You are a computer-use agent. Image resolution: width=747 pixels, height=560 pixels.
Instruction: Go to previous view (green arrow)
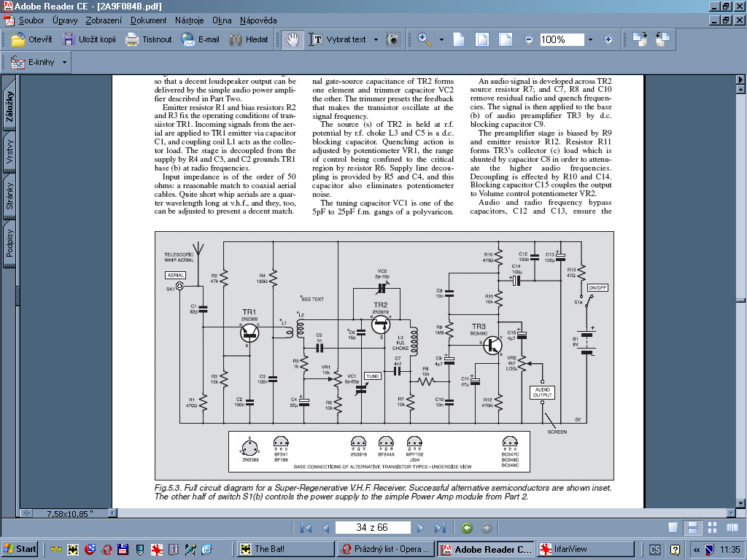click(x=467, y=528)
